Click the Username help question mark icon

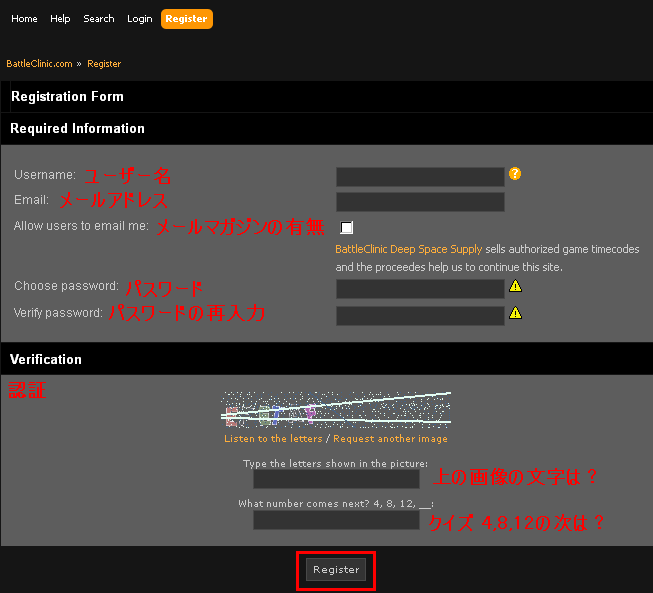pyautogui.click(x=515, y=174)
